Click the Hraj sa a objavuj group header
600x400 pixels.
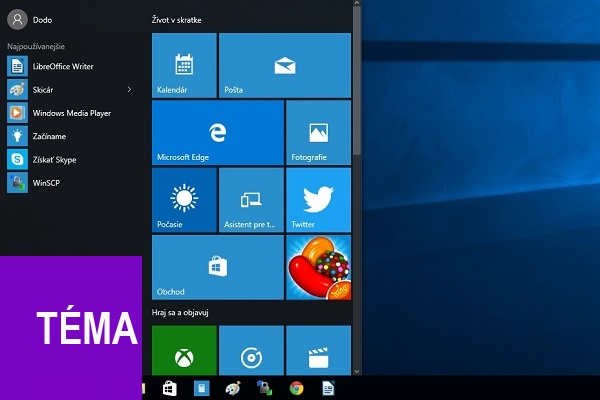coord(180,313)
